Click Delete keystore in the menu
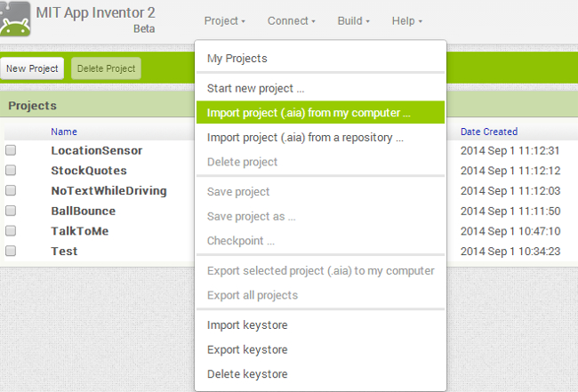Image resolution: width=578 pixels, height=392 pixels. (247, 374)
